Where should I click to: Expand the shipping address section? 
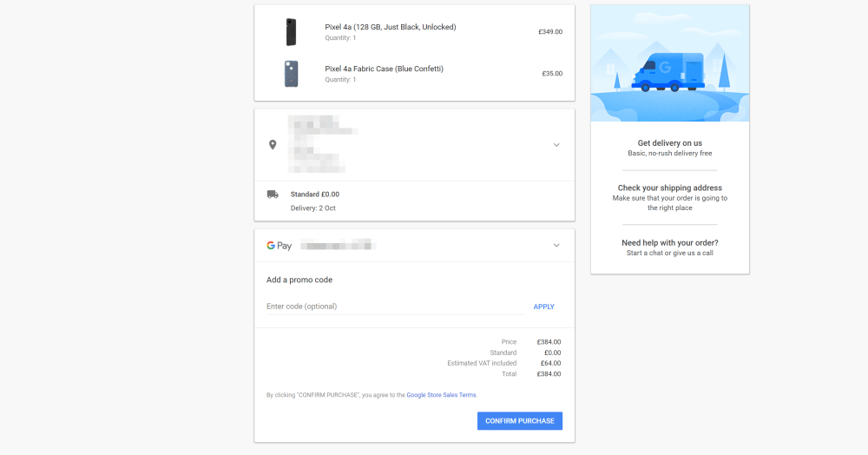tap(556, 145)
